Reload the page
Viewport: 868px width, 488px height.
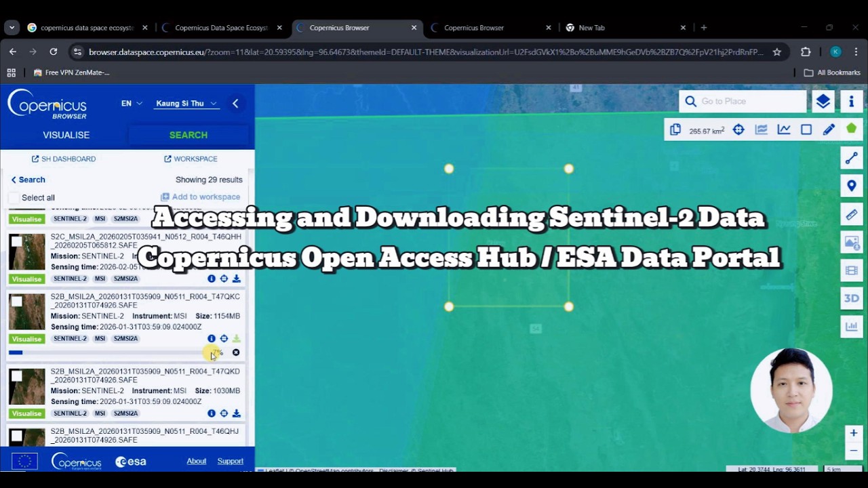(53, 52)
